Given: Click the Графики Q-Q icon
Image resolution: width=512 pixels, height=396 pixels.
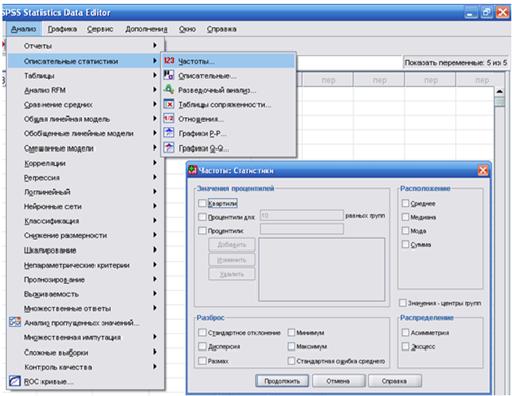Looking at the screenshot, I should [x=169, y=148].
